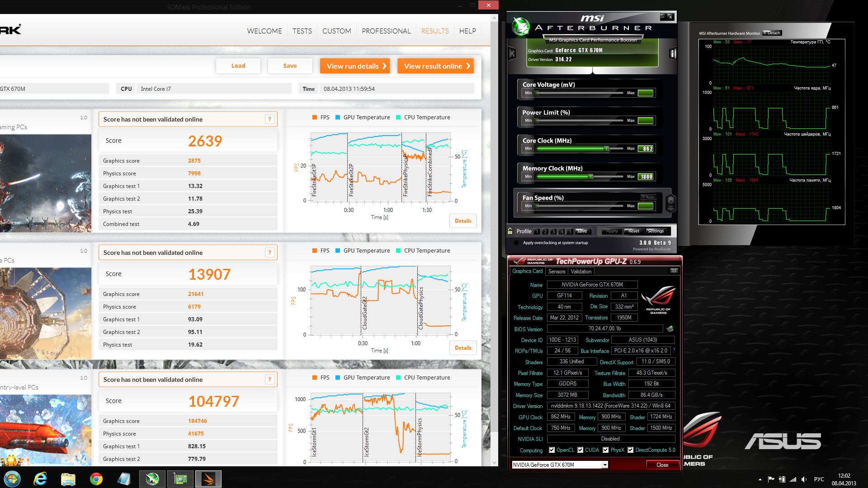The height and width of the screenshot is (488, 868).
Task: Toggle PhysX checkbox in GPU-Z
Action: 605,450
